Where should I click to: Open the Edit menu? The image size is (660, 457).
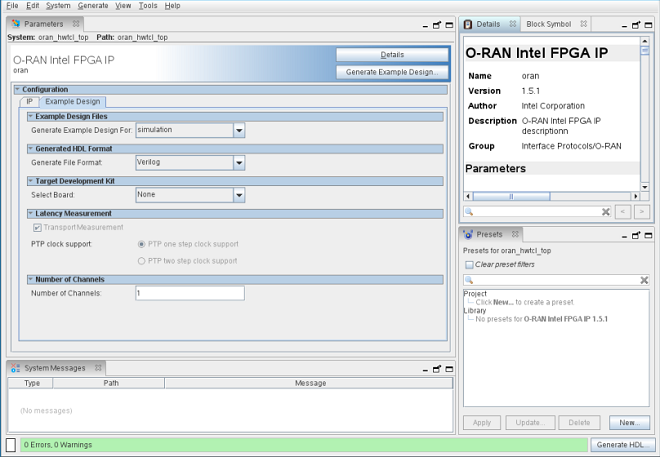pyautogui.click(x=32, y=5)
